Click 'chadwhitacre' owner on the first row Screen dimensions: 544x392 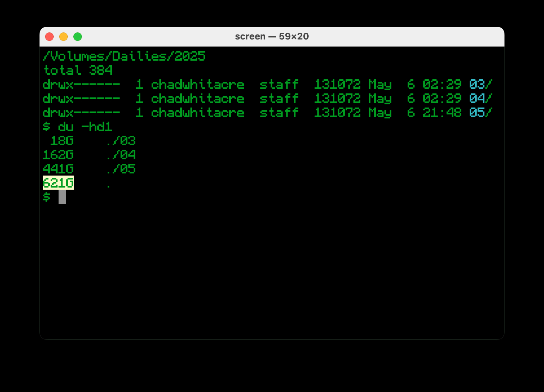tap(198, 85)
